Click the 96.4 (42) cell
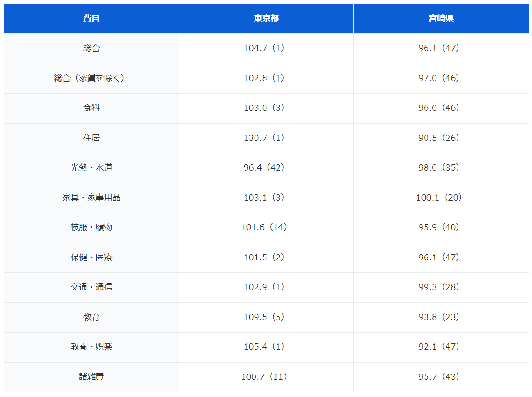 tap(266, 168)
